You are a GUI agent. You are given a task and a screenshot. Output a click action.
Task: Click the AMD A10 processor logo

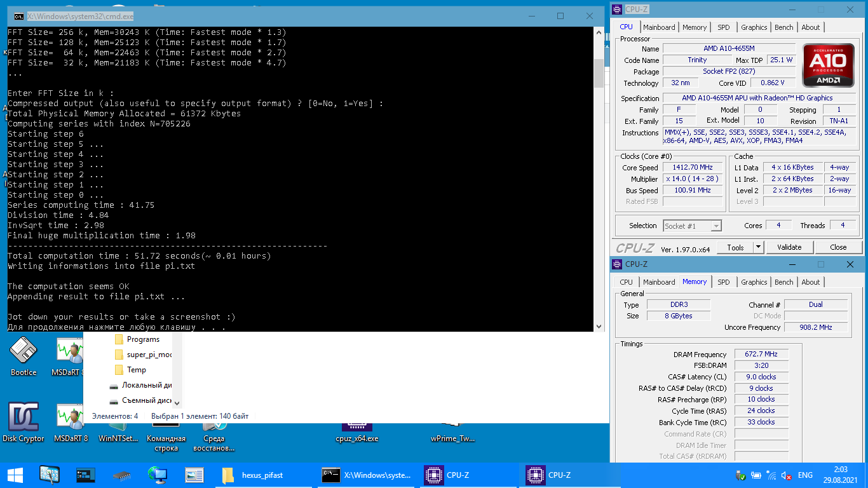tap(828, 65)
